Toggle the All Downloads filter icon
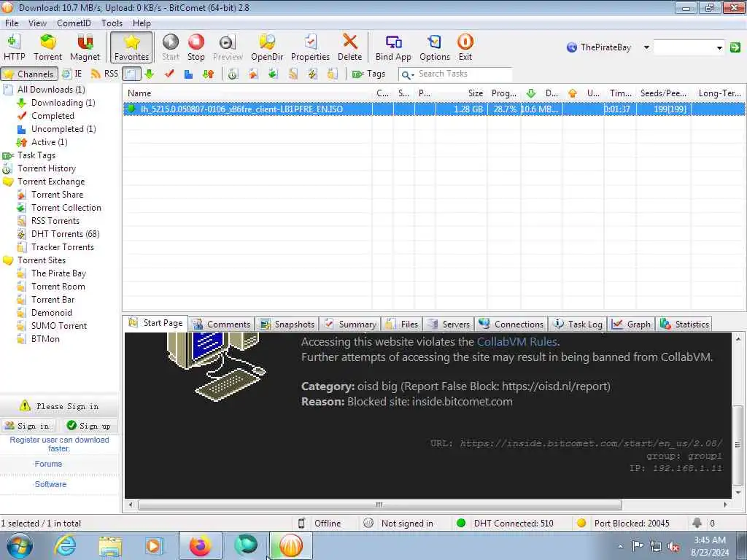The height and width of the screenshot is (560, 747). click(x=131, y=74)
